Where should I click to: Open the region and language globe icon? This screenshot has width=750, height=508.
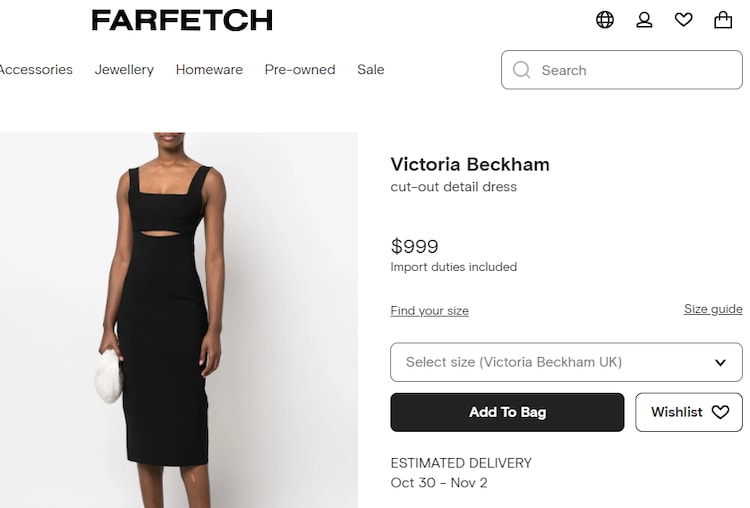[605, 20]
